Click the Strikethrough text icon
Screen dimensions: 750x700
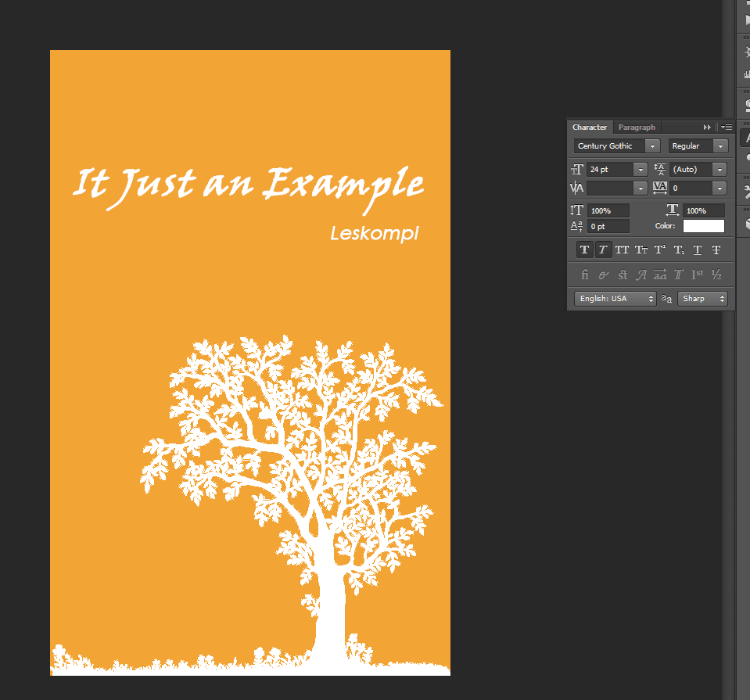716,250
